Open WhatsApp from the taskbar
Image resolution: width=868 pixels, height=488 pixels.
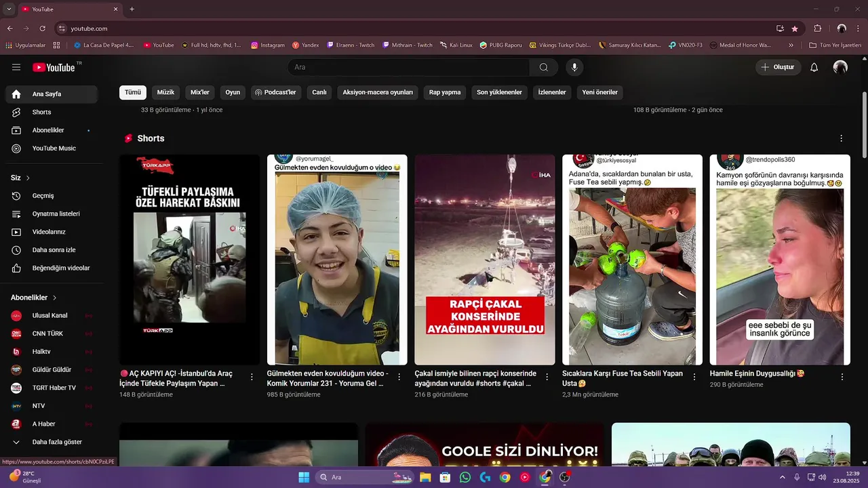pos(465,477)
